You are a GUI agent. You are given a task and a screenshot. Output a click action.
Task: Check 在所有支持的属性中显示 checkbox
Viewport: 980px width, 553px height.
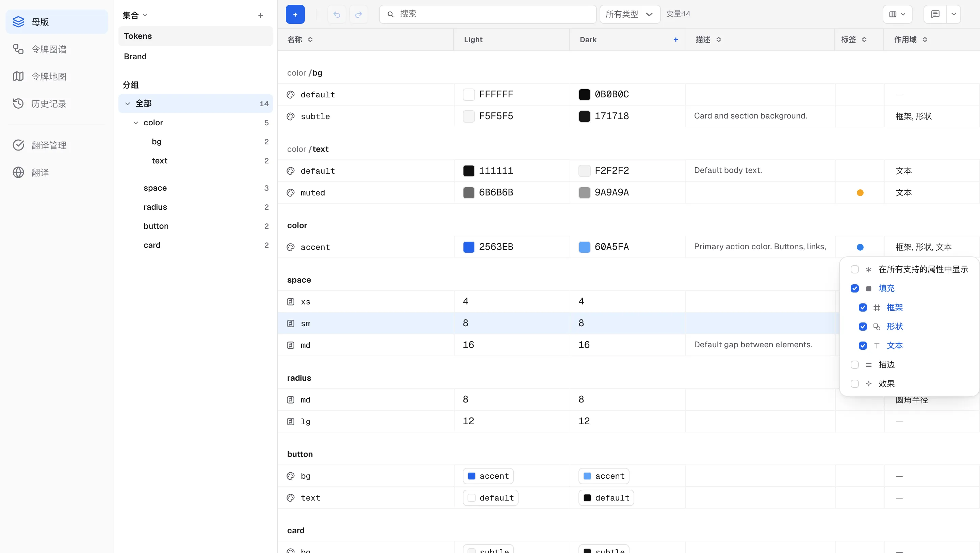[855, 269]
